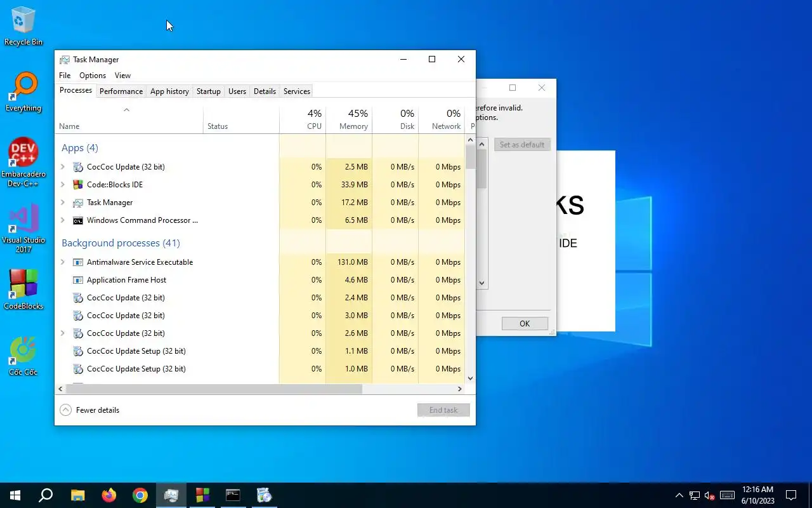The height and width of the screenshot is (508, 812).
Task: Switch to Services tab
Action: click(297, 91)
